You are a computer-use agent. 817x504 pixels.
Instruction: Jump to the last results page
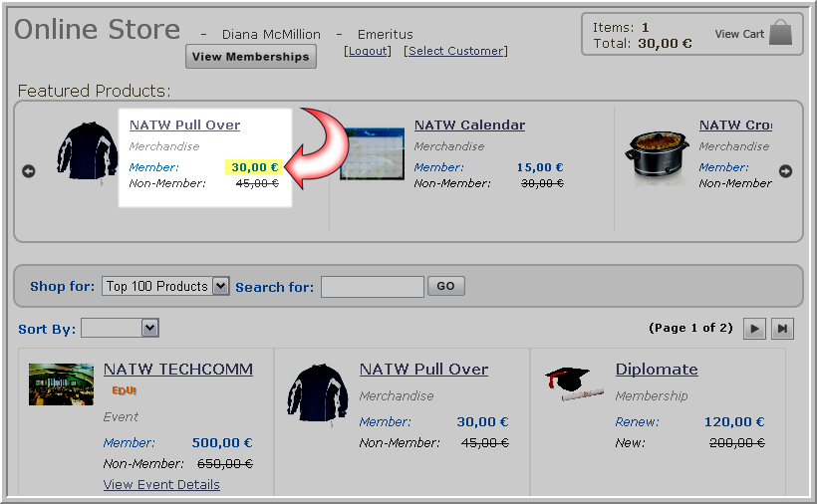[782, 329]
